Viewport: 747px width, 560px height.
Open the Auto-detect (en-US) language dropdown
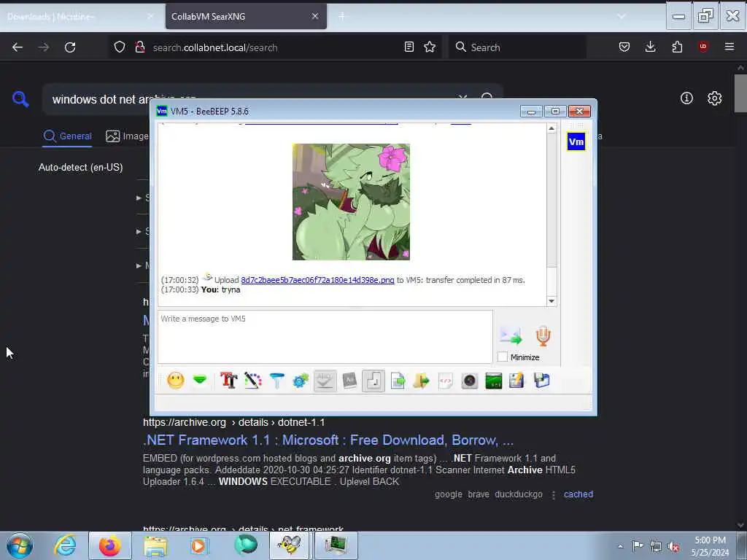[80, 168]
